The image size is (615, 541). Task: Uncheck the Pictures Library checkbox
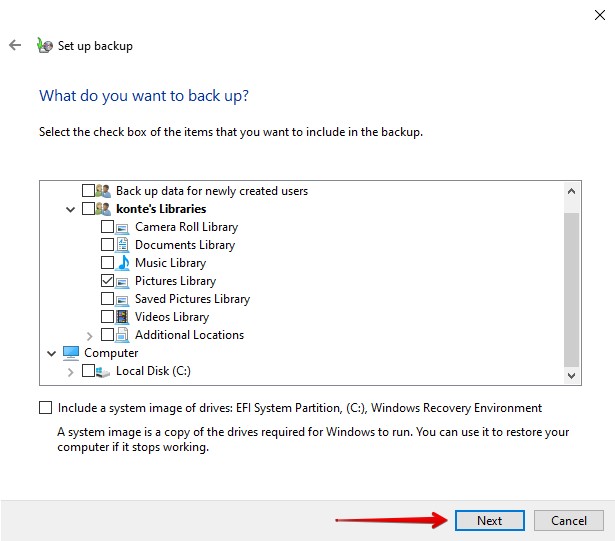point(107,281)
